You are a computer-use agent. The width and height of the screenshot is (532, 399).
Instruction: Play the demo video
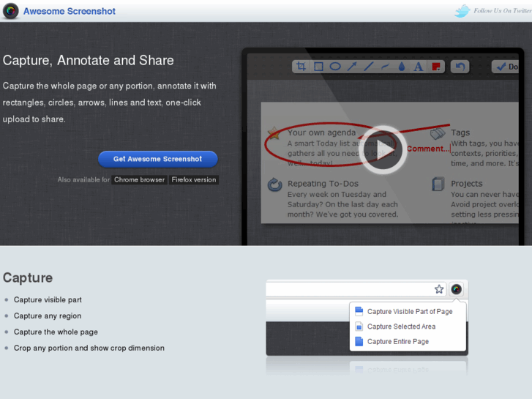[383, 150]
